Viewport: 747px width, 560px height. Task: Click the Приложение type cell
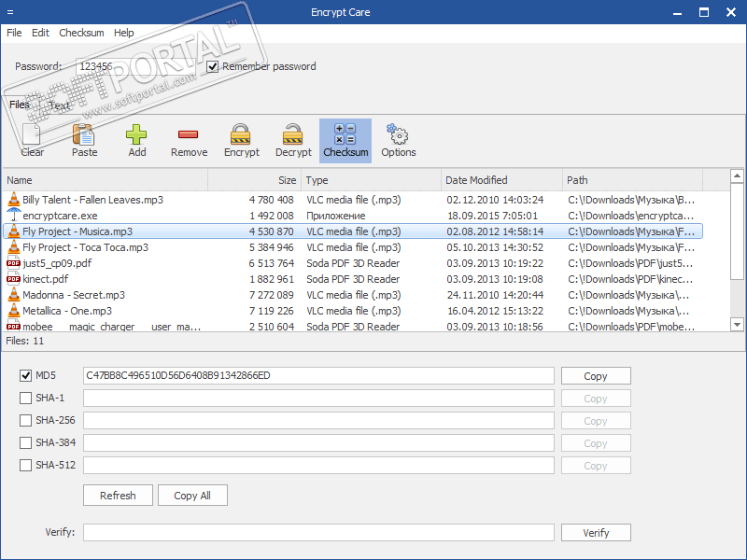(336, 216)
